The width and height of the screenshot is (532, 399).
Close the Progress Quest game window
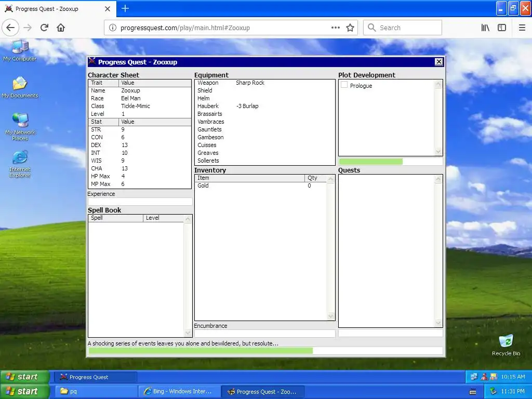point(438,61)
